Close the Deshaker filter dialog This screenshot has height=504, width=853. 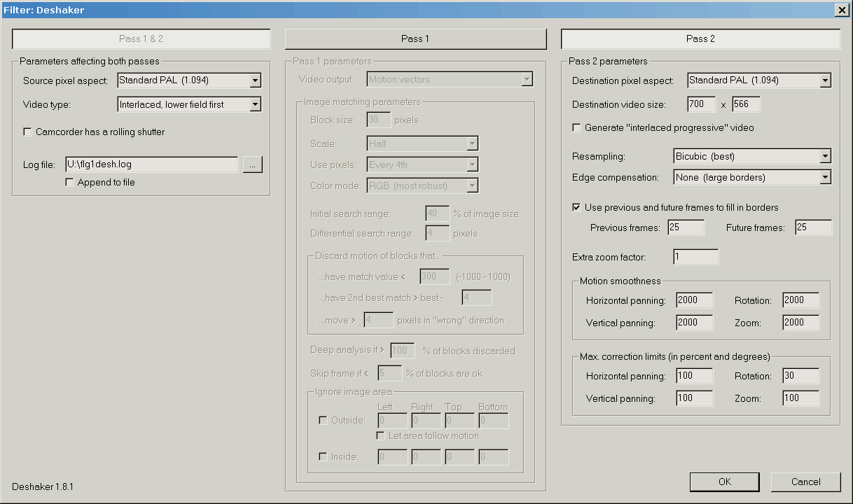coord(841,9)
